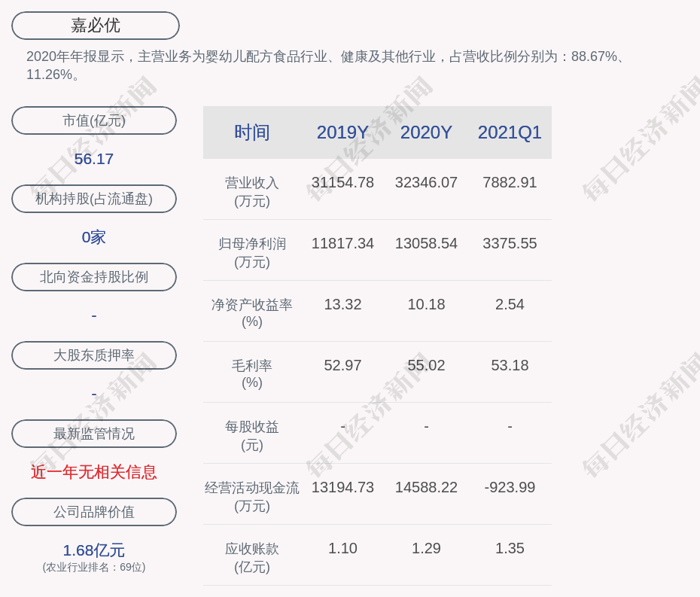Screen dimensions: 700x597
Task: Click net profit value 3375.55
Action: [x=510, y=243]
